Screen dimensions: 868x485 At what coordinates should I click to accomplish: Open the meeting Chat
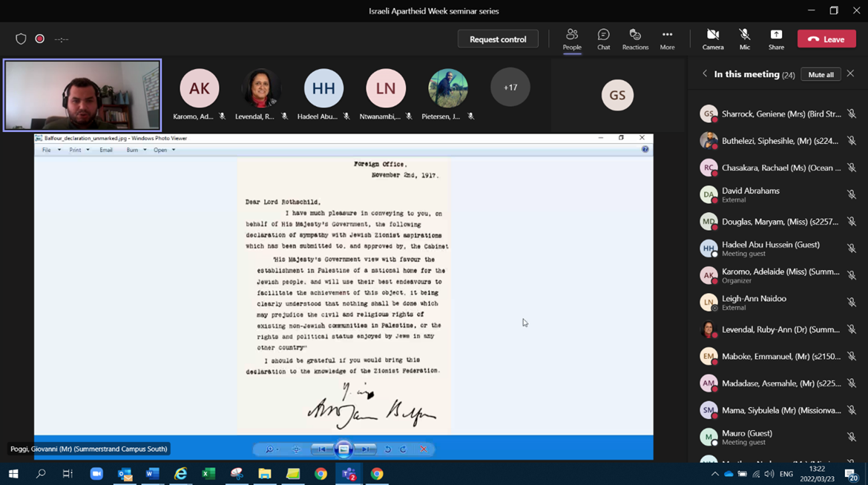tap(603, 39)
